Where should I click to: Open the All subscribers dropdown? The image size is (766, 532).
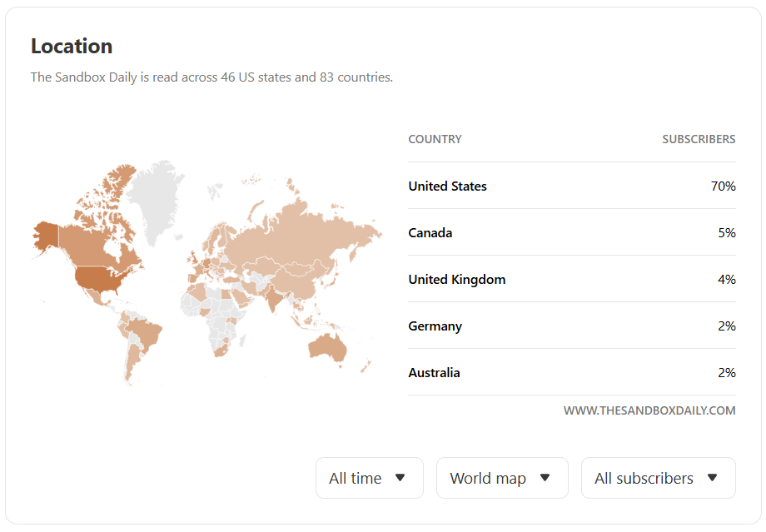658,478
